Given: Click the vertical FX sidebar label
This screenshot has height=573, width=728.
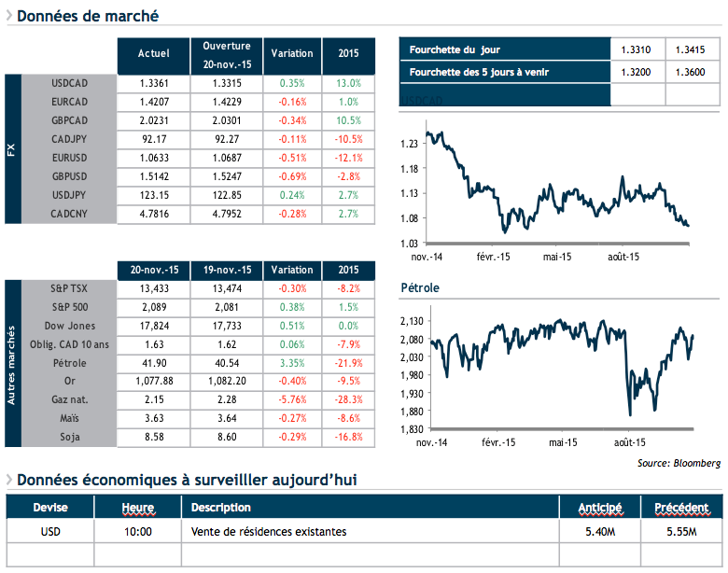Looking at the screenshot, I should point(12,148).
